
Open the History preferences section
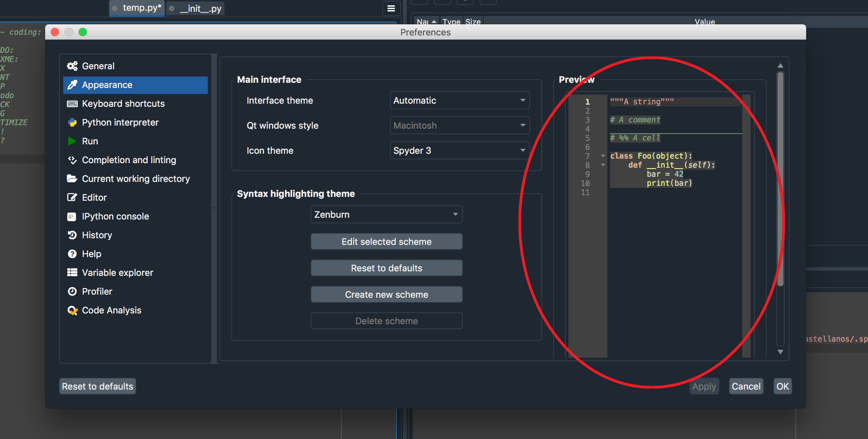(x=97, y=235)
